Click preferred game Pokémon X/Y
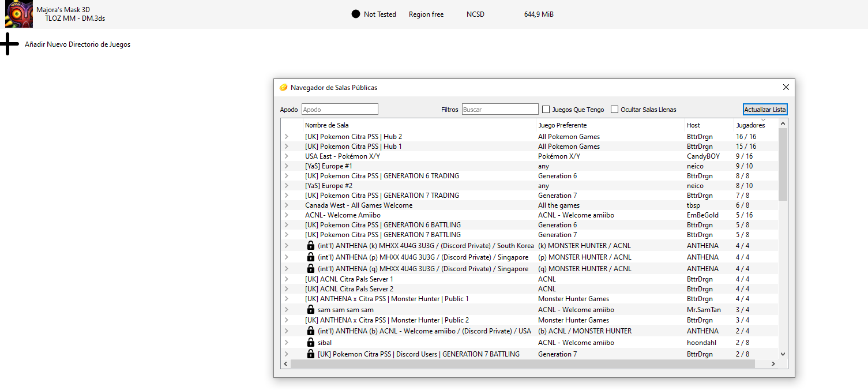Screen dimensions: 868x390 [559, 156]
